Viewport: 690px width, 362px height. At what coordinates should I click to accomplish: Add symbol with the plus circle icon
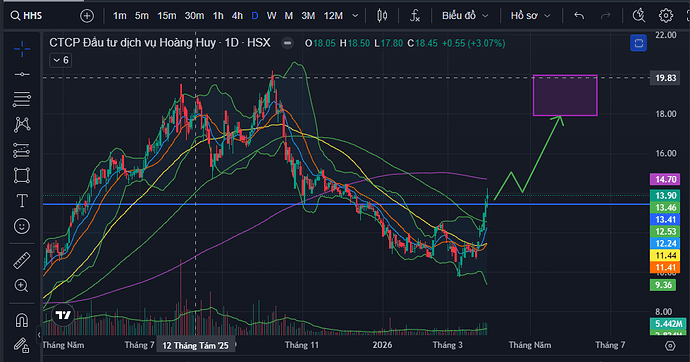(87, 16)
